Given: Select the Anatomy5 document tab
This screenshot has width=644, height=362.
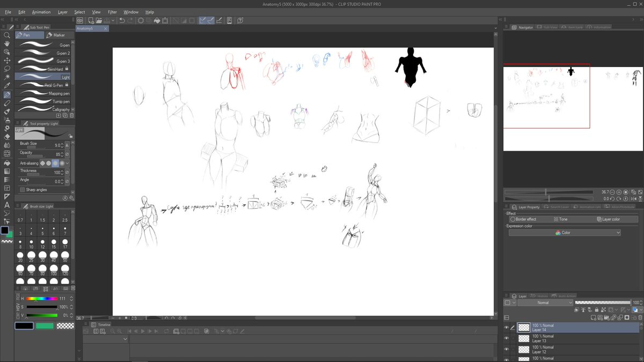Looking at the screenshot, I should (92, 28).
